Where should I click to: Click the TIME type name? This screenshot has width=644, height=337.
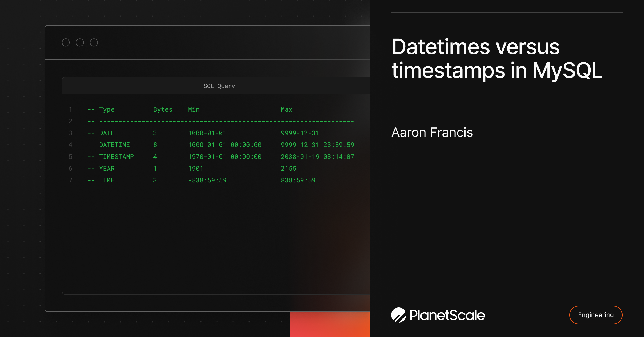[107, 180]
